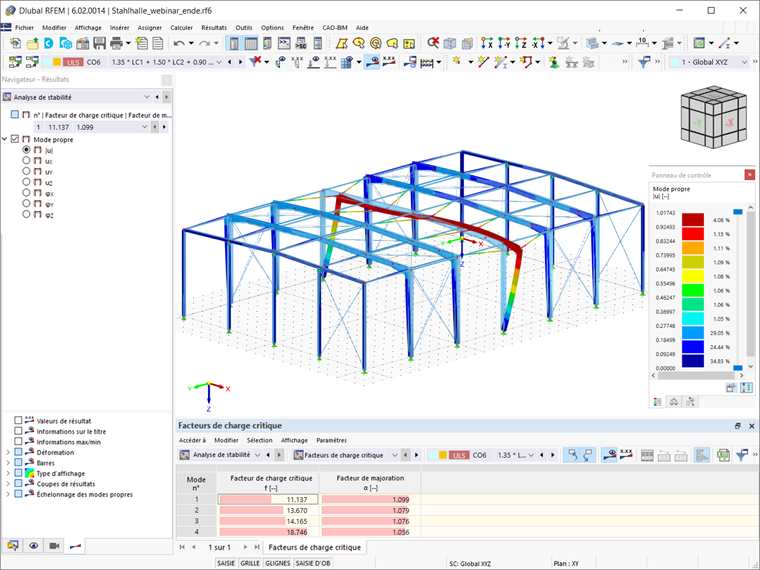Image resolution: width=760 pixels, height=570 pixels.
Task: Click the control panel horizontal scrollbar
Action: tap(696, 375)
